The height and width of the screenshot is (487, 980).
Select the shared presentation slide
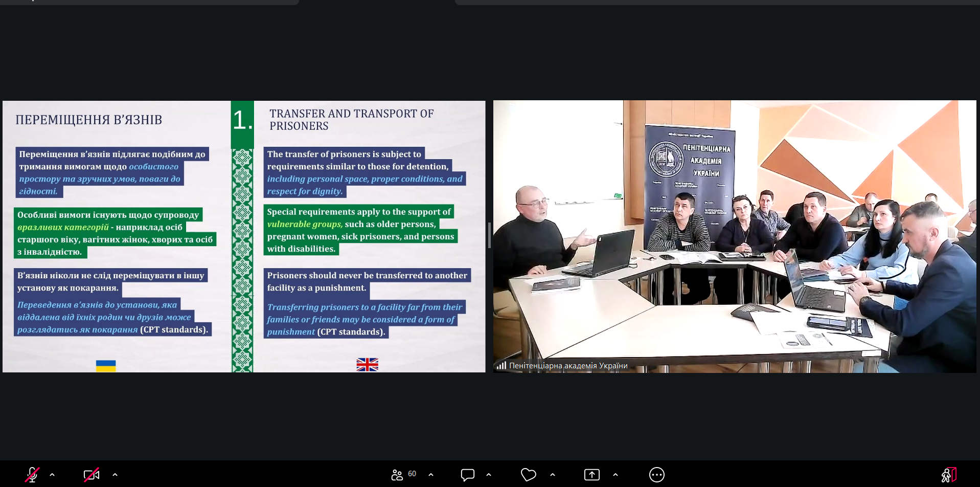coord(244,236)
